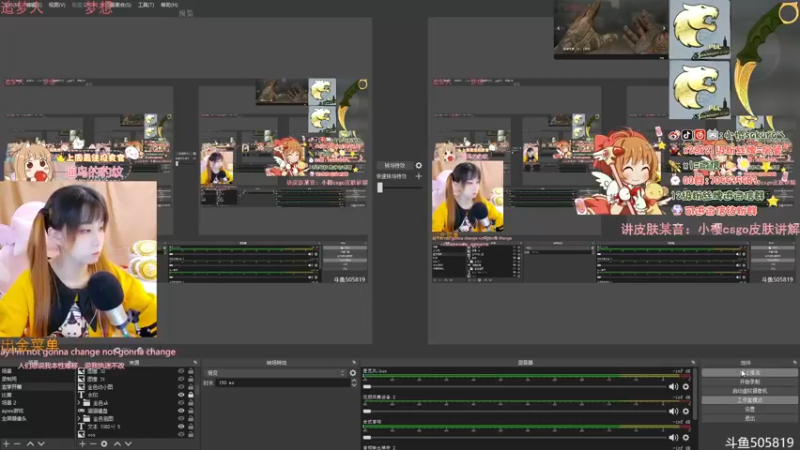Decrease transition duration with down stepper
This screenshot has height=450, width=800.
354,385
